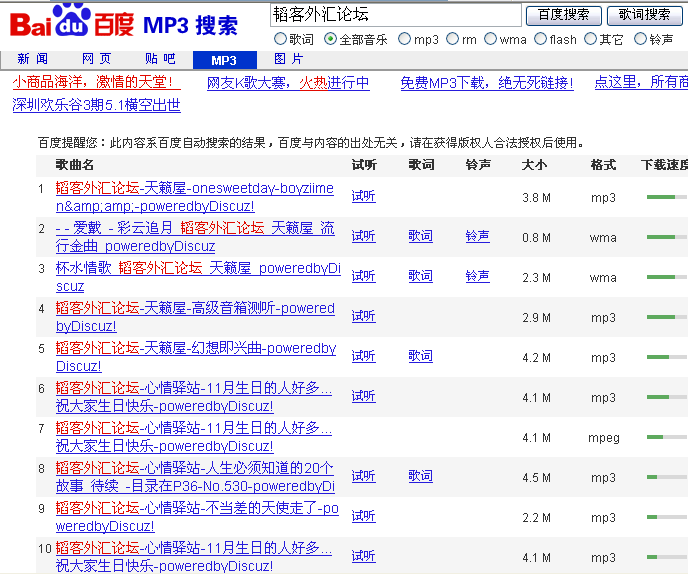Image resolution: width=688 pixels, height=574 pixels.
Task: Open result 3 杯水情歌 song link
Action: [198, 277]
